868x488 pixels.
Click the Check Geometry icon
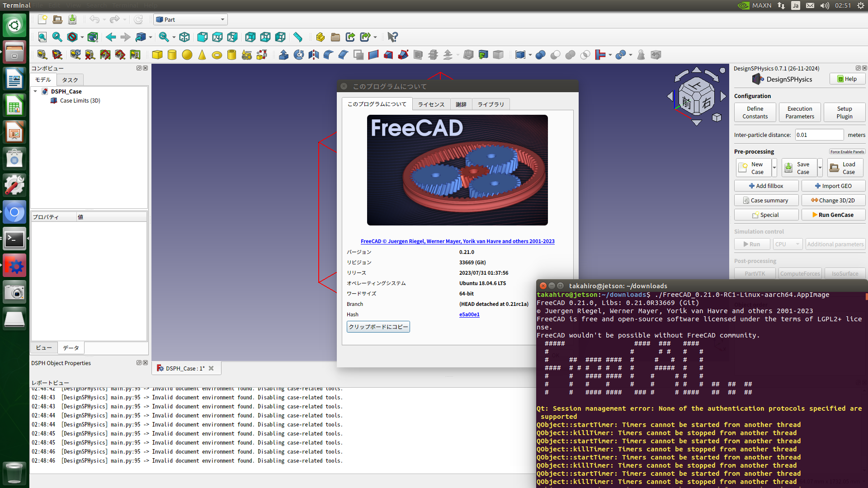(641, 55)
